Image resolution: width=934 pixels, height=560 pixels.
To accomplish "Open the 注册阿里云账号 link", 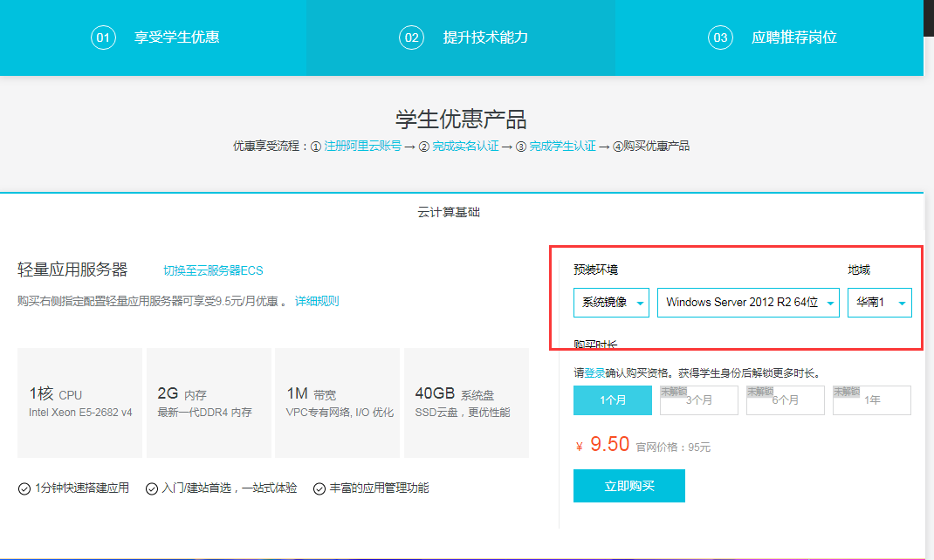I will coord(363,146).
